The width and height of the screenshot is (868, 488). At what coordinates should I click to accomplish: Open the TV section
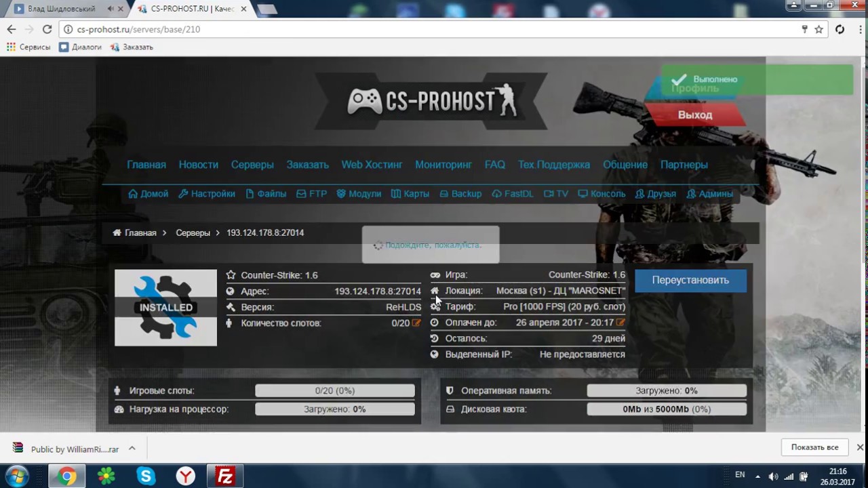(x=556, y=194)
